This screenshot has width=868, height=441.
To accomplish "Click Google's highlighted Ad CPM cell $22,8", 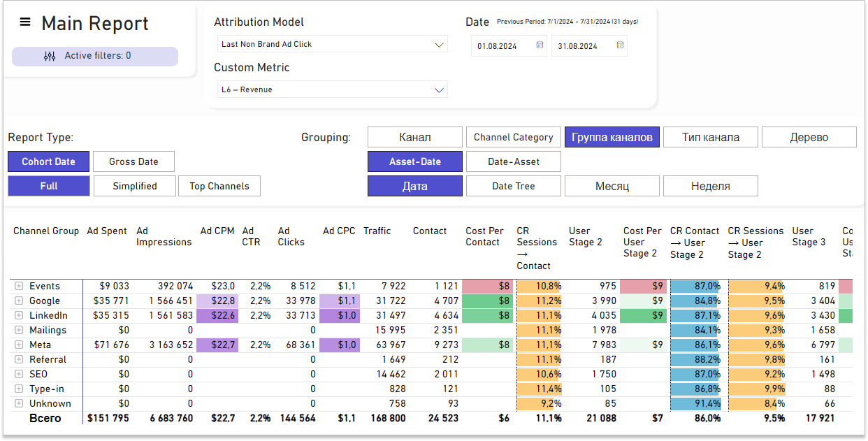I will (x=217, y=301).
